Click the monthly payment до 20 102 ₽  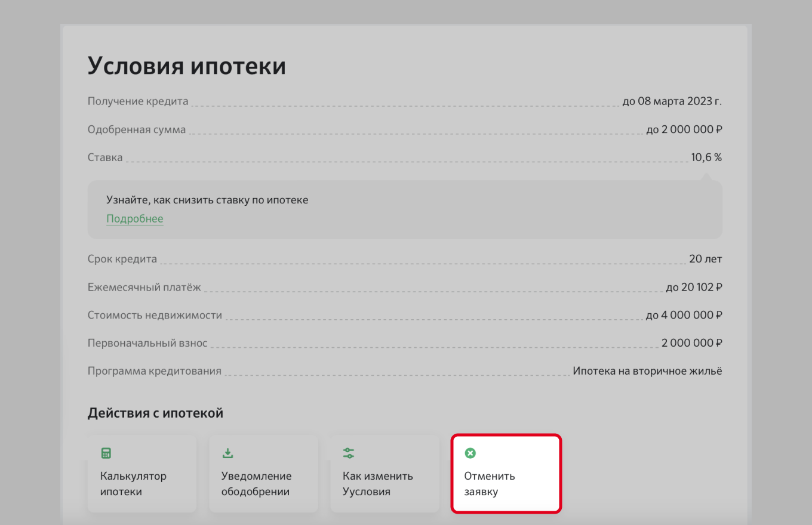(694, 287)
